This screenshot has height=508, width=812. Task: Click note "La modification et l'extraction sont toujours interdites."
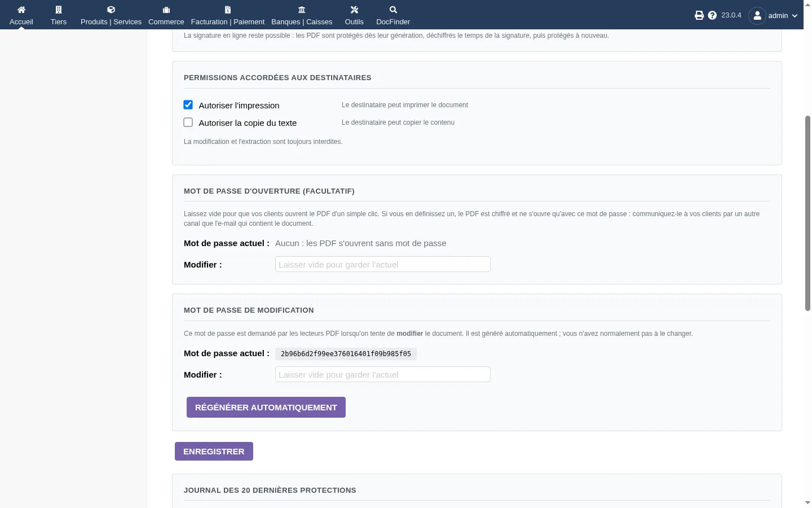263,142
